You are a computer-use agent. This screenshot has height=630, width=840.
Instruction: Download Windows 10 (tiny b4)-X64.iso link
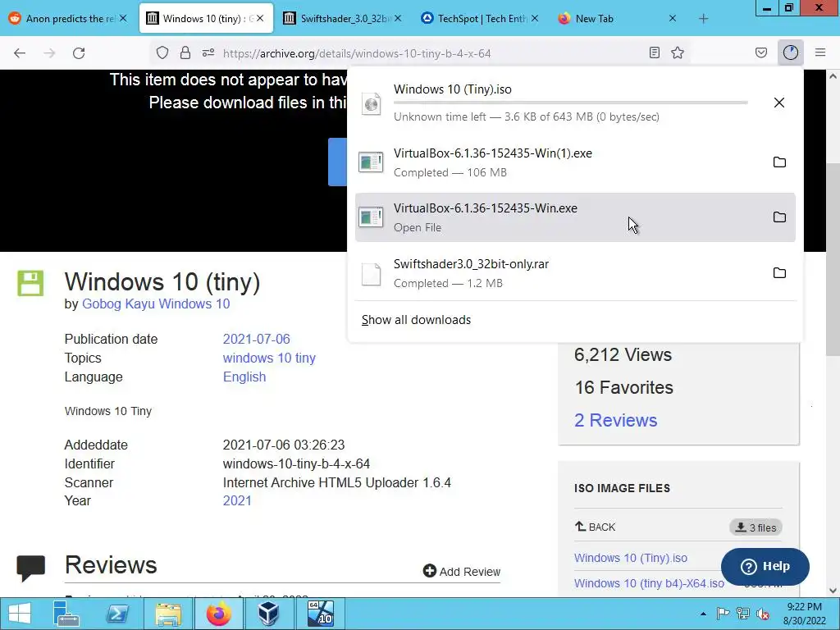click(650, 583)
